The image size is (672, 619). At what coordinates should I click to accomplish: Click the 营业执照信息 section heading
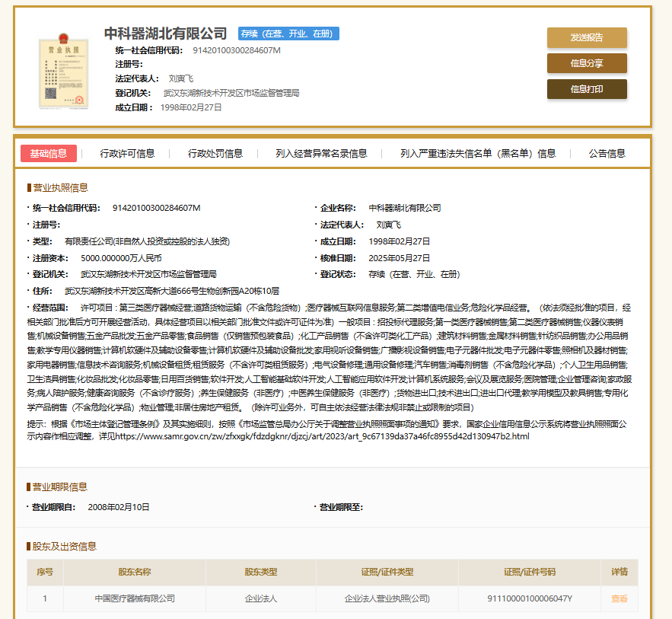pos(60,188)
